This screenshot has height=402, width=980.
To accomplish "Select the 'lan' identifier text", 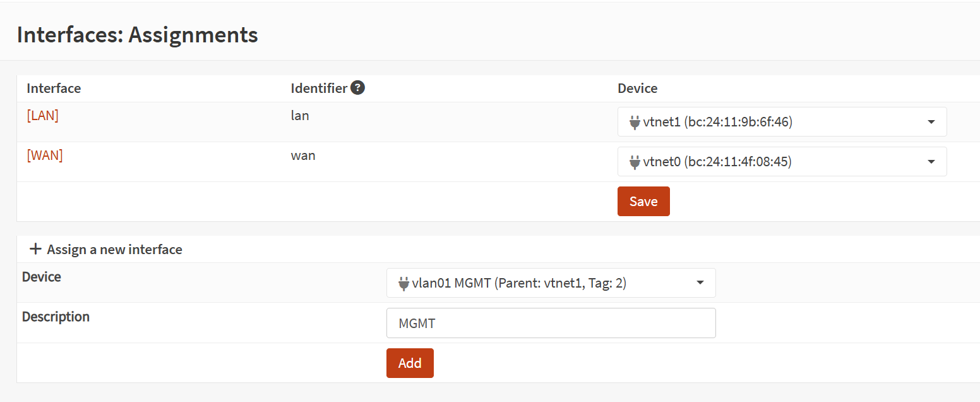I will [x=300, y=116].
